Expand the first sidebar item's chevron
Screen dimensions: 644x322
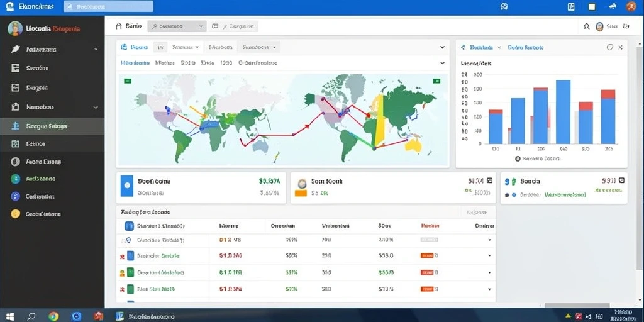(x=96, y=49)
